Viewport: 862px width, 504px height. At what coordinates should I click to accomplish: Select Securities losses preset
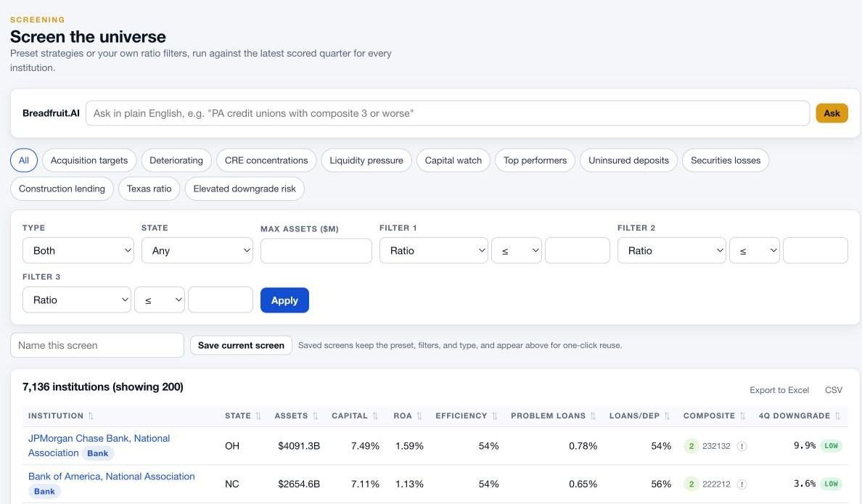726,160
